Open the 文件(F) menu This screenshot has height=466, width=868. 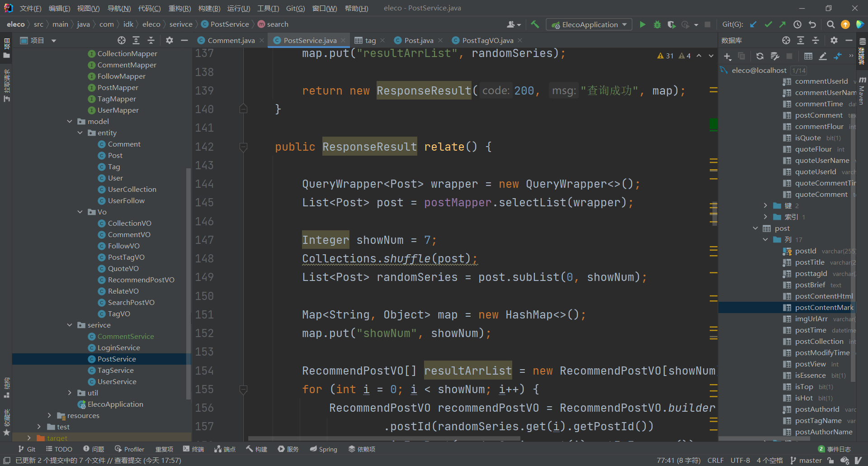click(x=30, y=8)
